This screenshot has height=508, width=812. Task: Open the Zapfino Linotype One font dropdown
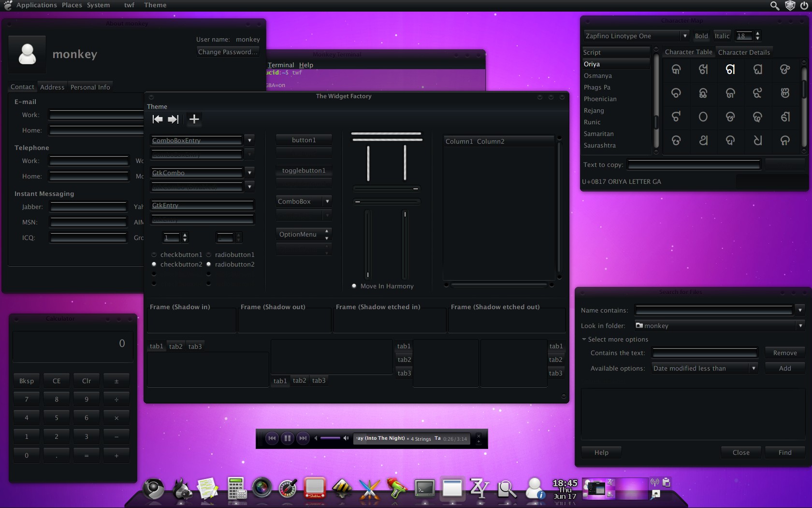click(x=636, y=36)
